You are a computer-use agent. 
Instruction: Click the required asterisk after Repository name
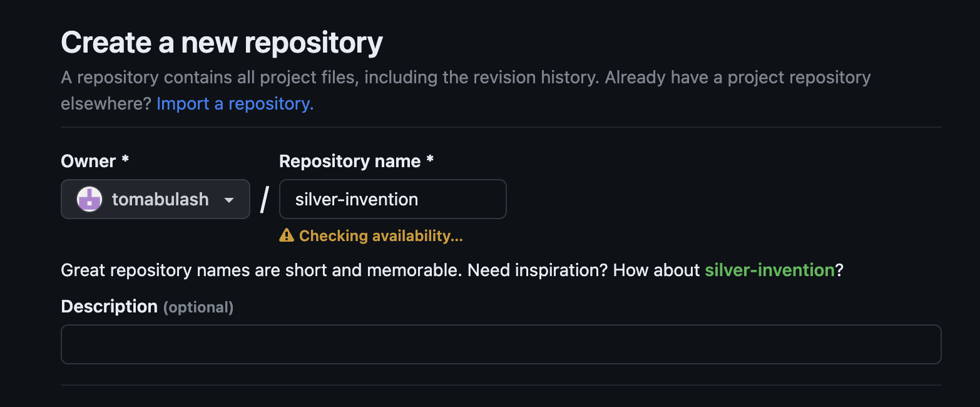[x=430, y=160]
